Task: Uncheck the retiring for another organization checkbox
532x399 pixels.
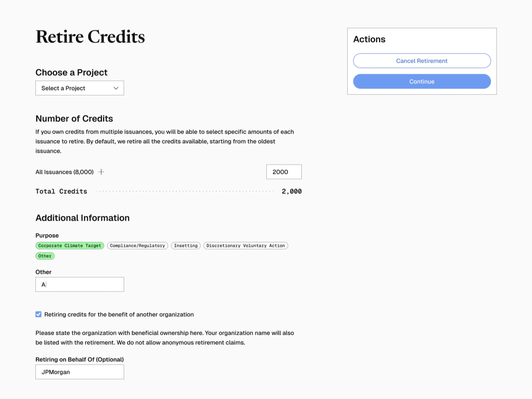Action: click(39, 314)
